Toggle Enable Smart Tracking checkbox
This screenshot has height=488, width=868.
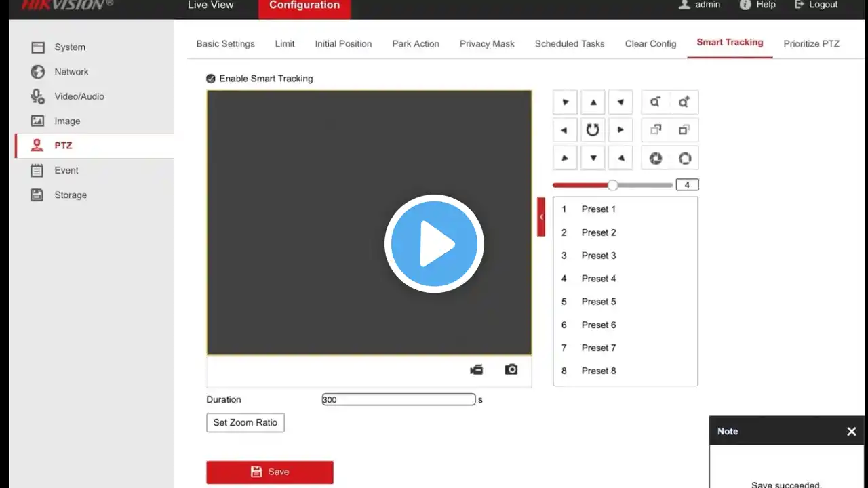[x=211, y=79]
